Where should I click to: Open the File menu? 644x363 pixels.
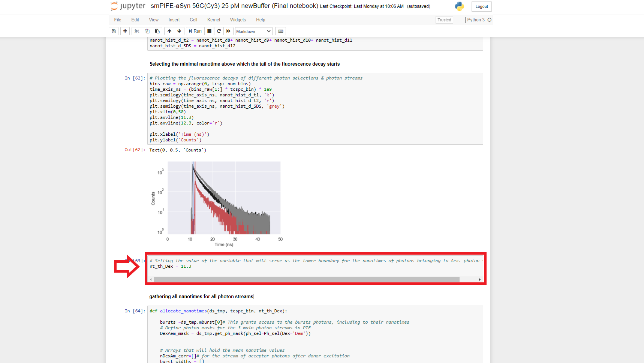tap(118, 20)
